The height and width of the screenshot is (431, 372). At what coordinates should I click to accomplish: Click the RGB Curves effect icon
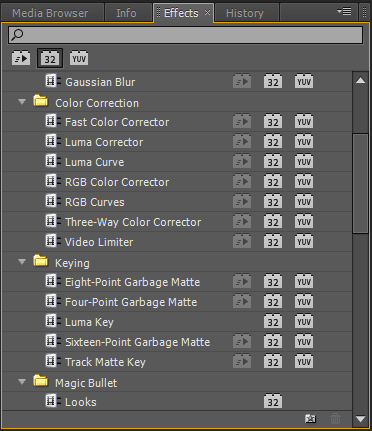[53, 201]
